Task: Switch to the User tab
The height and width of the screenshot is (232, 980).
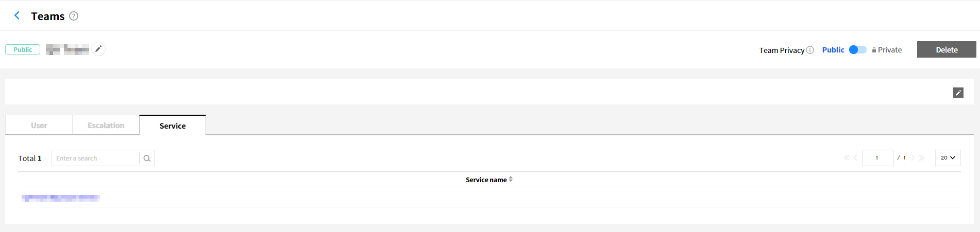Action: pos(39,126)
